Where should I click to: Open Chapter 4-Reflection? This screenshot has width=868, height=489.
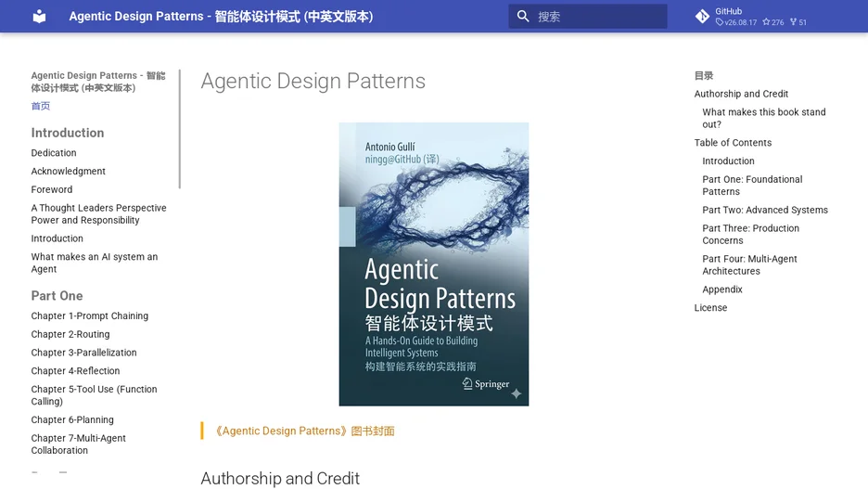75,370
